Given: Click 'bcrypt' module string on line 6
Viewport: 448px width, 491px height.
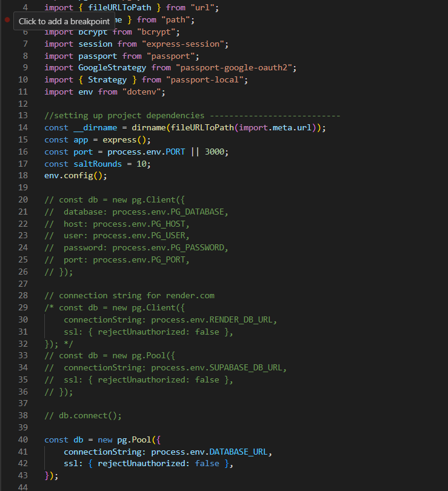Looking at the screenshot, I should (x=156, y=32).
